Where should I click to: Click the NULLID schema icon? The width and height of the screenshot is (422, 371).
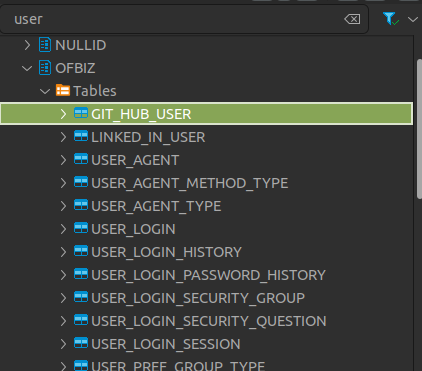tap(45, 45)
